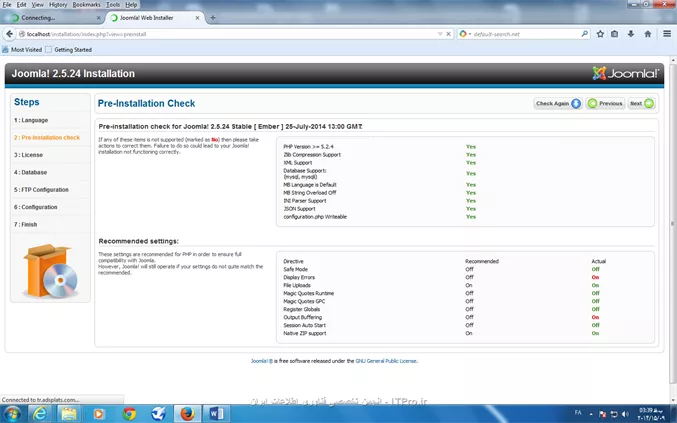Click the Next button

pos(642,104)
